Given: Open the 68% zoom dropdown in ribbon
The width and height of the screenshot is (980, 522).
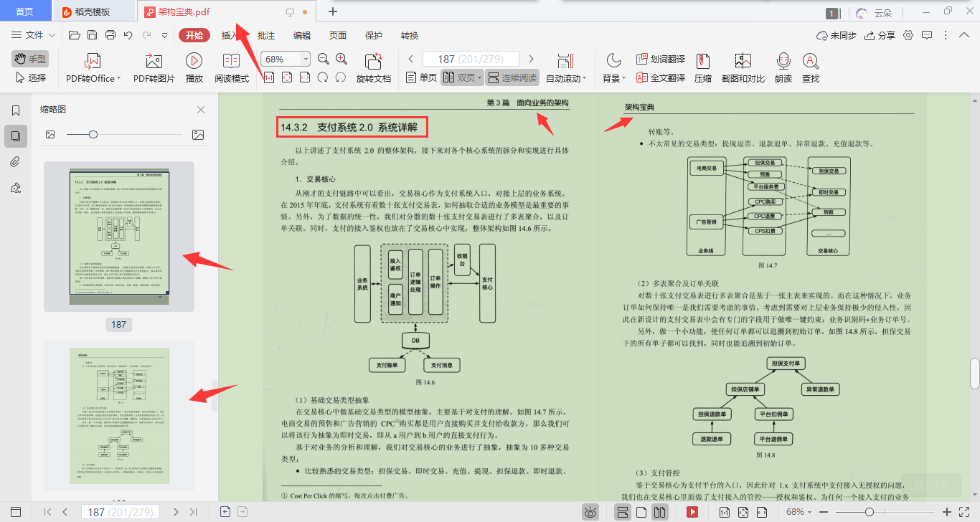Looking at the screenshot, I should [306, 59].
